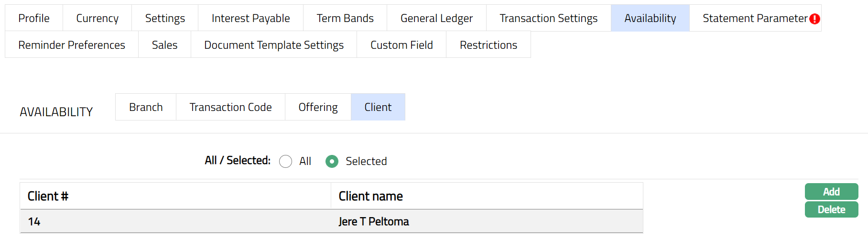Open the Profile tab
Image resolution: width=868 pixels, height=241 pixels.
[34, 18]
